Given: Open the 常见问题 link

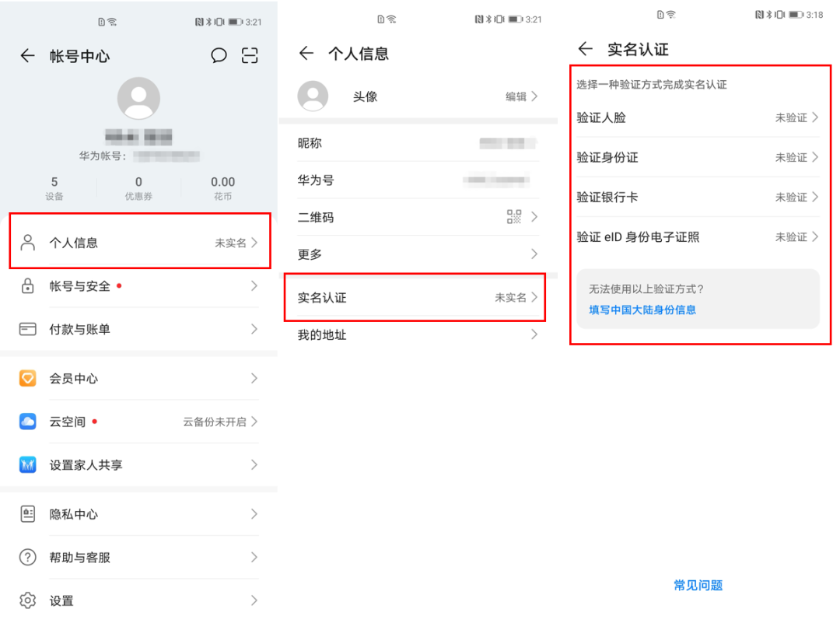Looking at the screenshot, I should coord(697,586).
